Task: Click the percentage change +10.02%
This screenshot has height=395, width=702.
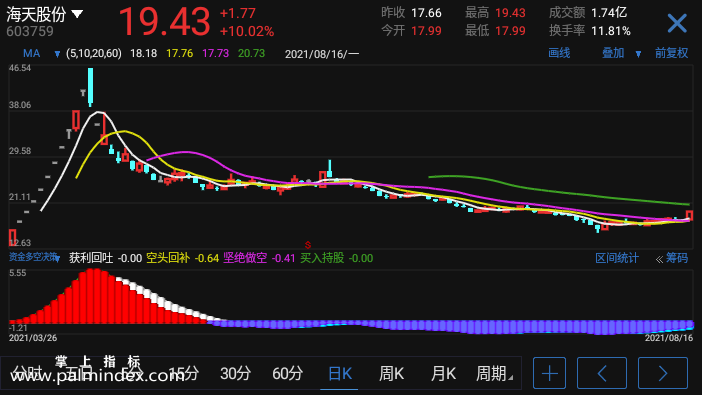Action: pyautogui.click(x=247, y=31)
